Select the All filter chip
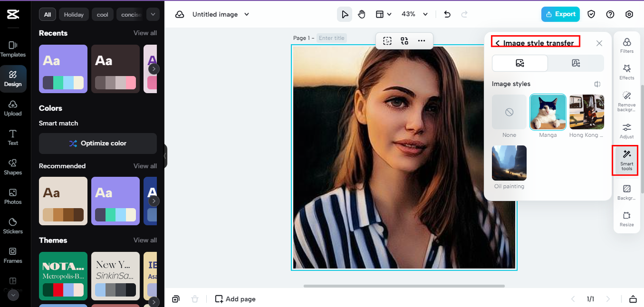Screen dimensions: 644x307 (47, 15)
